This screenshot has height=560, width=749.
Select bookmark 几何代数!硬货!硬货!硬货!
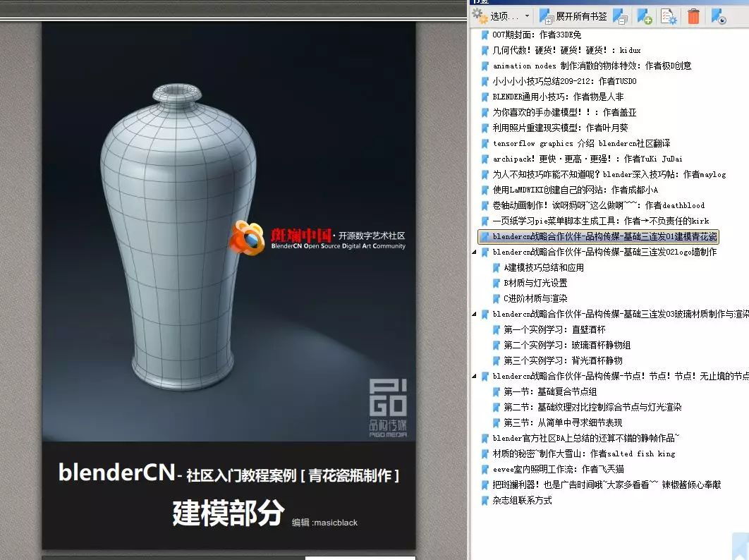566,50
